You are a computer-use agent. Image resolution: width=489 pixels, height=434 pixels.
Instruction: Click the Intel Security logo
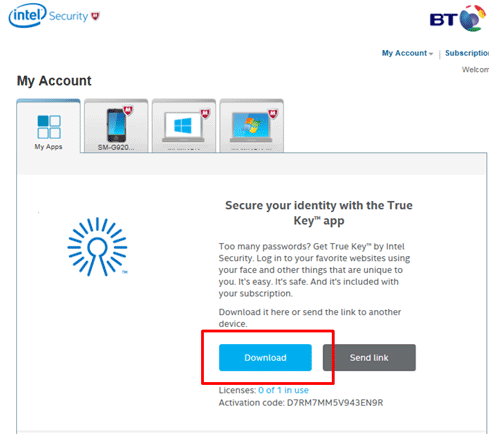tap(54, 15)
